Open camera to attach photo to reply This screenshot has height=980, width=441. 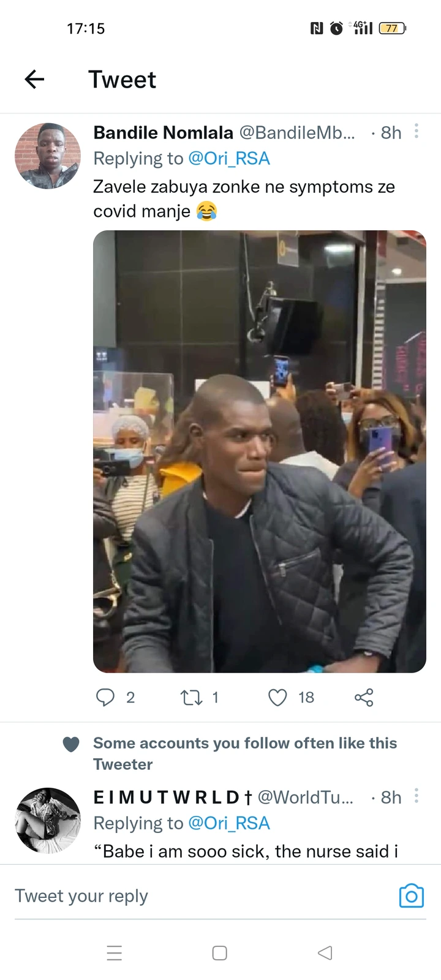(411, 895)
